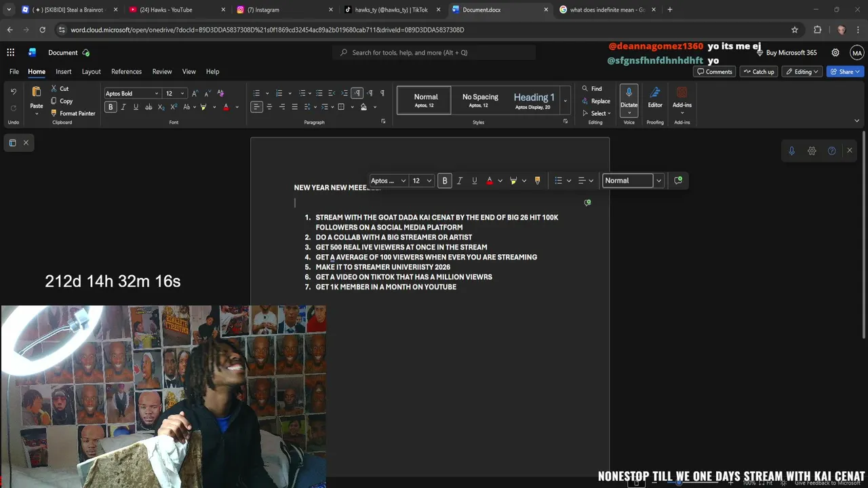Switch to the References tab
Image resolution: width=868 pixels, height=488 pixels.
point(126,71)
